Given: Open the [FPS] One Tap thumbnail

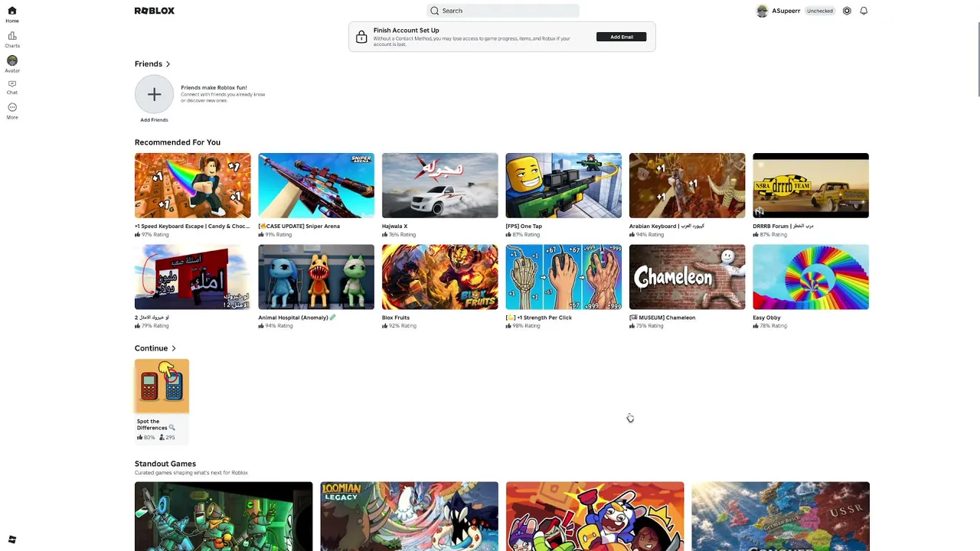Looking at the screenshot, I should (563, 185).
